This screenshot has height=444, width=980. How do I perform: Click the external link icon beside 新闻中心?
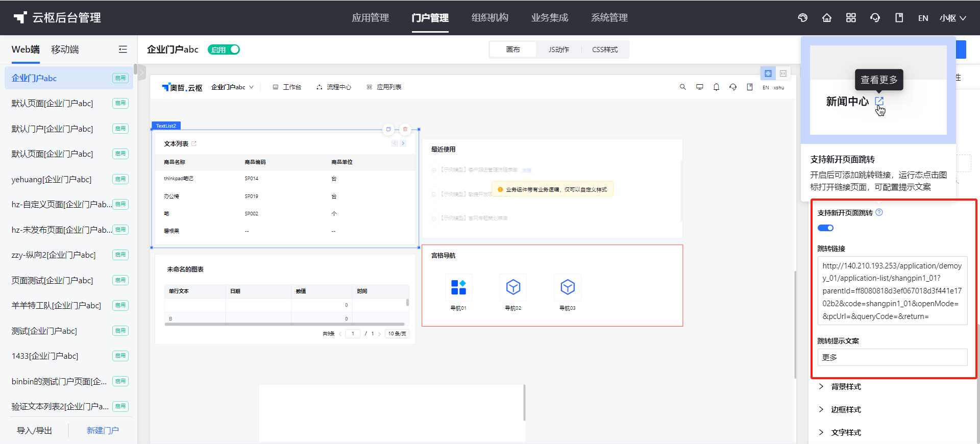pos(879,101)
